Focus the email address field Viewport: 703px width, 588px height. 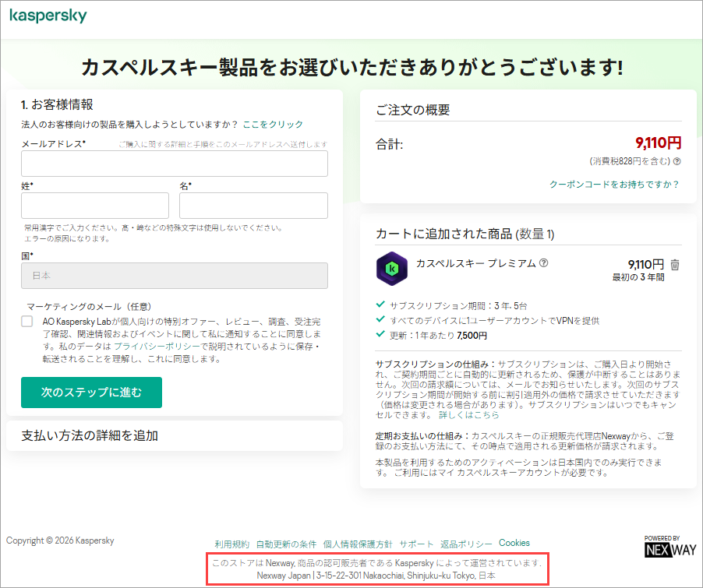(175, 164)
